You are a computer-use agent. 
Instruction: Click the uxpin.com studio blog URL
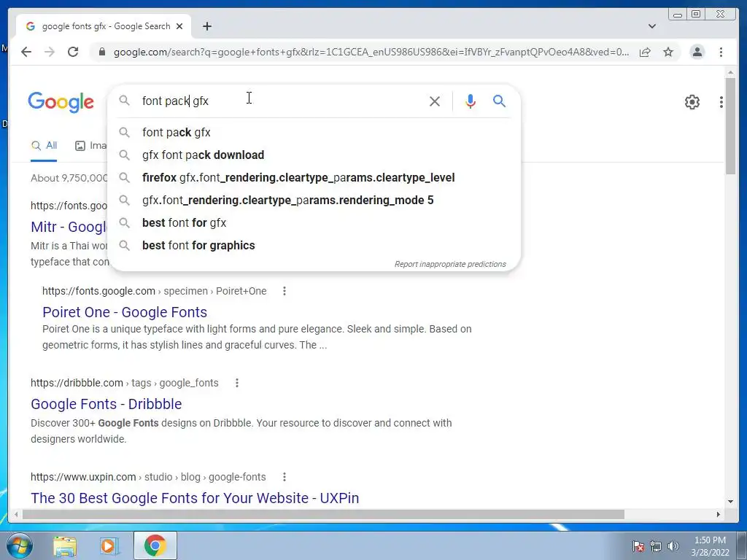pos(148,477)
